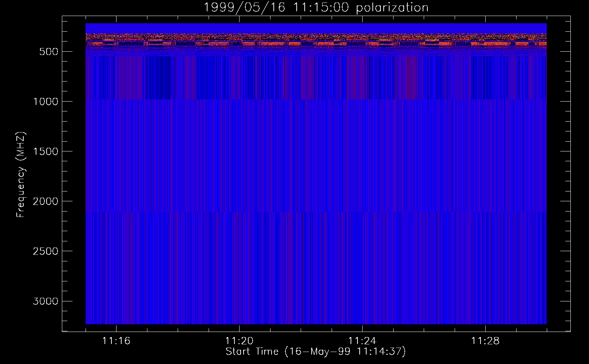Click the "Frequency (MHZ)" y-axis label
This screenshot has height=364, width=589.
click(21, 175)
